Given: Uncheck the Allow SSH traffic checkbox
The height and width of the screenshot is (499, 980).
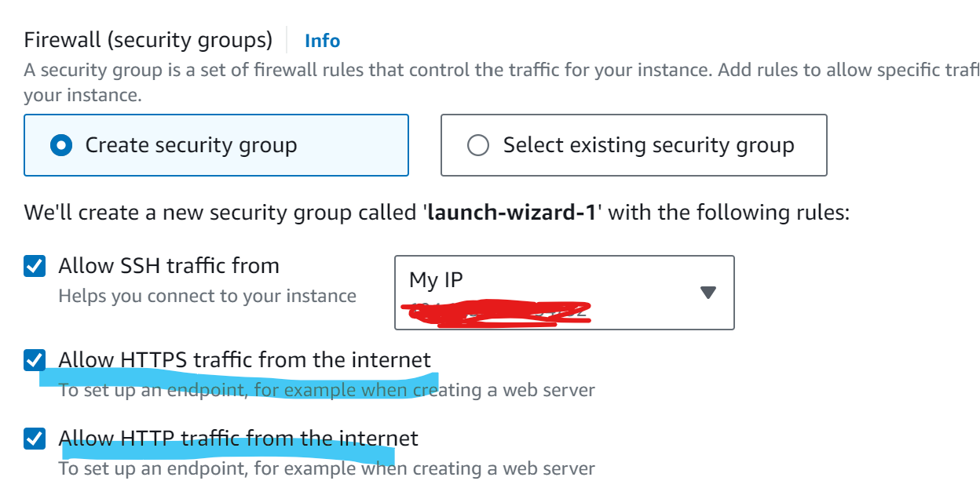Looking at the screenshot, I should pos(35,266).
